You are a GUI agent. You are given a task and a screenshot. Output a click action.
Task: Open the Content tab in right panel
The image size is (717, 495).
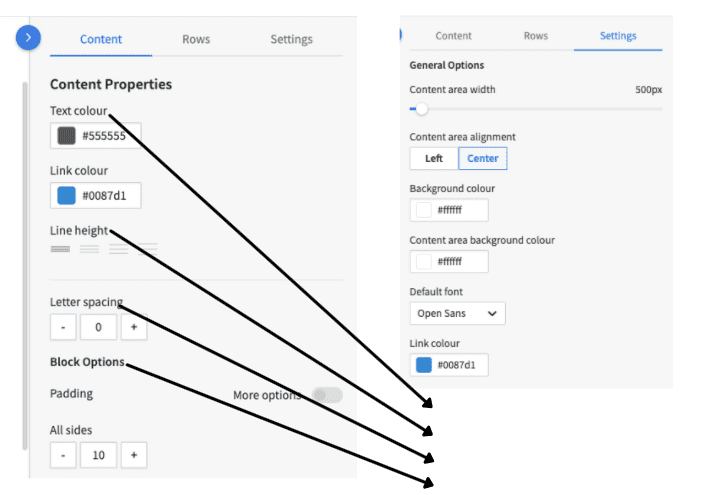tap(453, 36)
